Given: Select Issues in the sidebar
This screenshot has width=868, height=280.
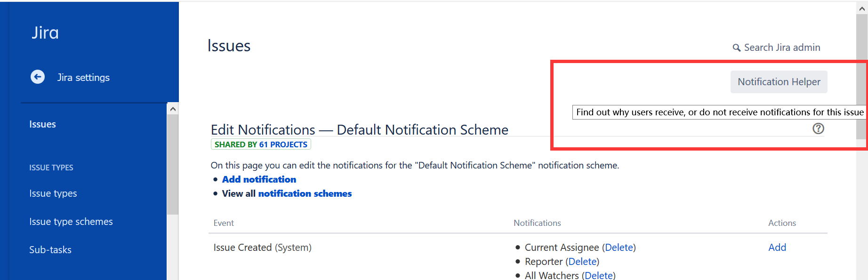Looking at the screenshot, I should pos(42,124).
